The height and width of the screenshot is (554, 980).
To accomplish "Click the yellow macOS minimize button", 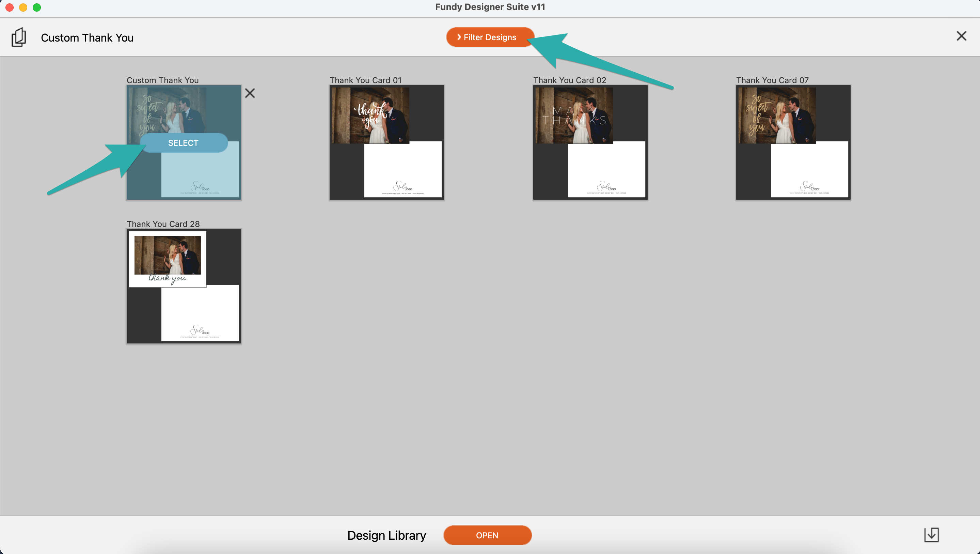I will coord(23,7).
